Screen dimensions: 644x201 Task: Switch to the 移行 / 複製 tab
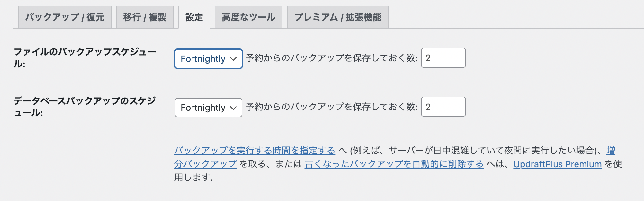click(145, 17)
